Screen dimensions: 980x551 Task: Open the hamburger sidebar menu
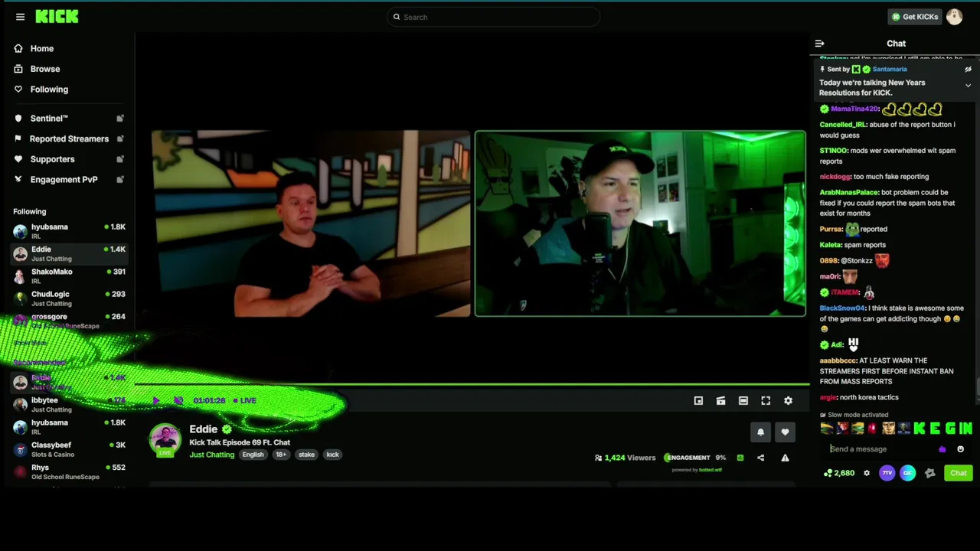[21, 17]
